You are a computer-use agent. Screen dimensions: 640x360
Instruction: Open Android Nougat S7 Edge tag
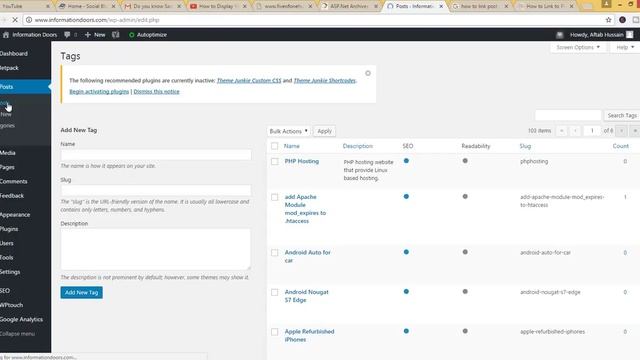307,296
